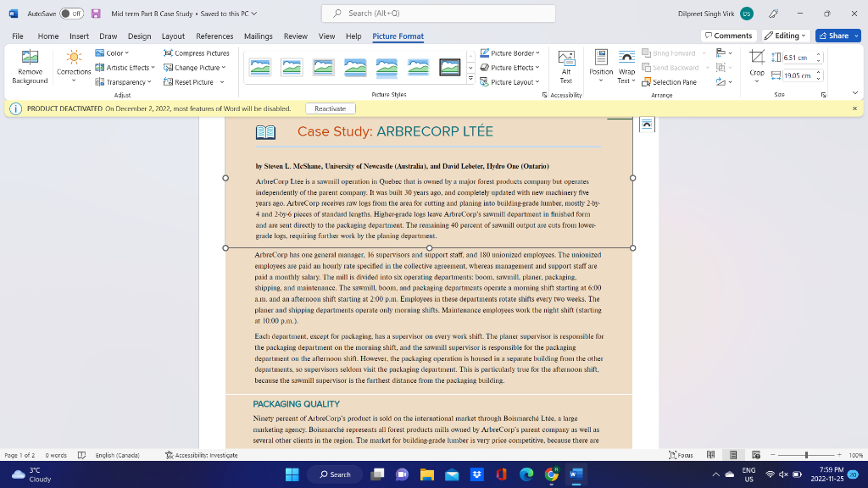The height and width of the screenshot is (488, 868).
Task: Toggle AutoSave switch
Action: click(71, 14)
